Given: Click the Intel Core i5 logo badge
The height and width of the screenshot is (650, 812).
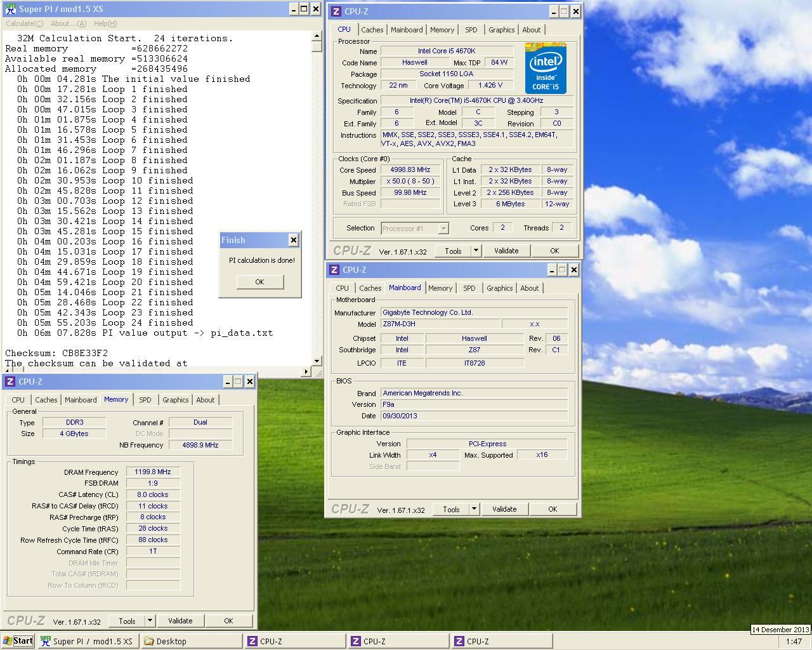Looking at the screenshot, I should click(546, 69).
